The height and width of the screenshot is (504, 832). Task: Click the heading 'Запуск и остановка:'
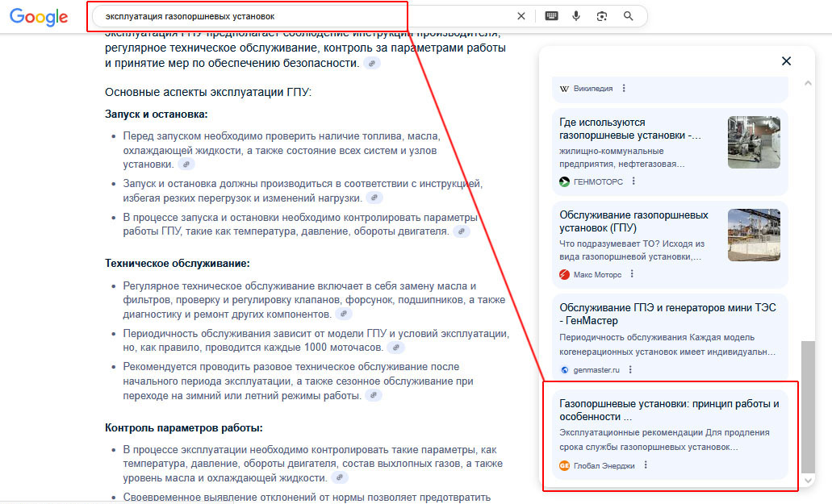(x=156, y=115)
